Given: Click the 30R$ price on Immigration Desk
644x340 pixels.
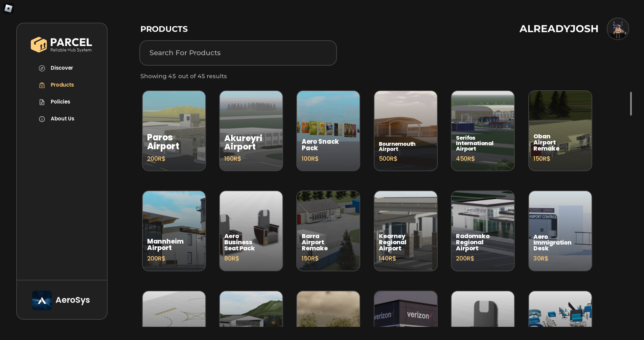Looking at the screenshot, I should (541, 258).
